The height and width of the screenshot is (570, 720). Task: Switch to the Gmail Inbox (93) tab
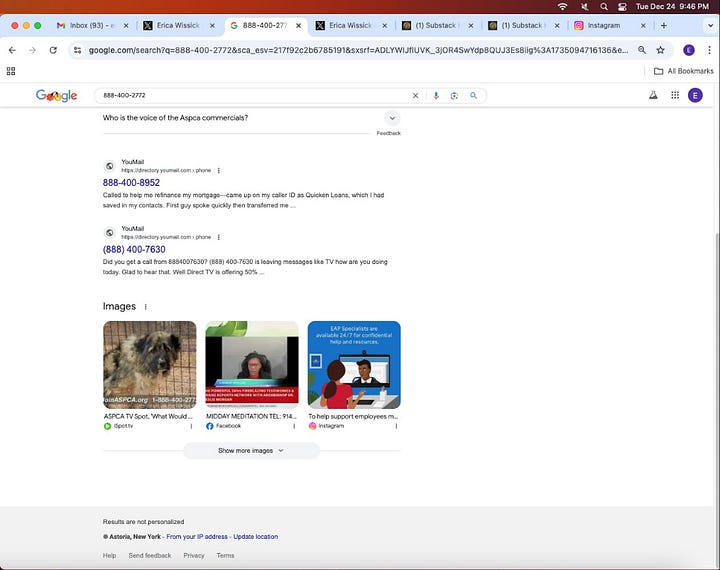92,26
